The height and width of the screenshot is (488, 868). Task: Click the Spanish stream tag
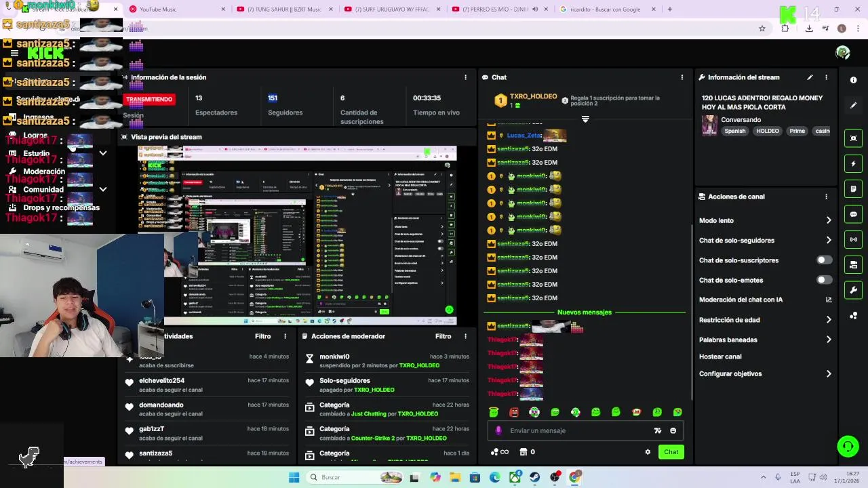tap(734, 131)
